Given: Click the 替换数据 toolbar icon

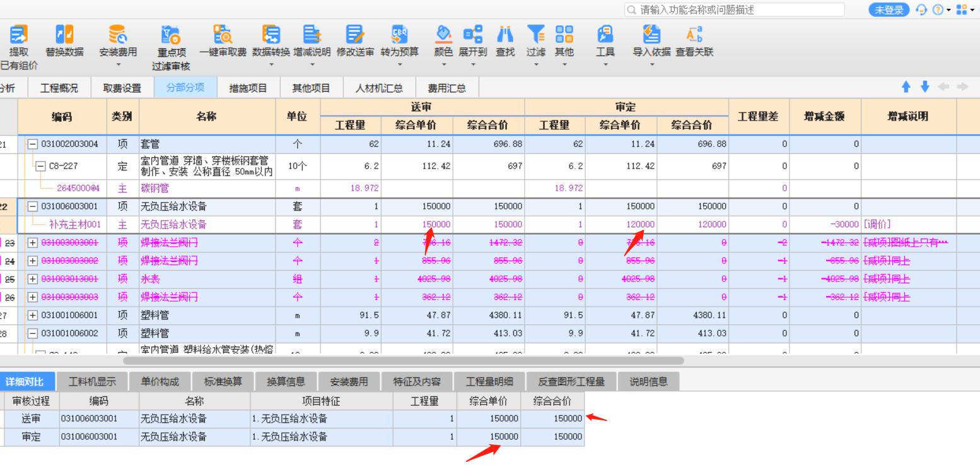Looking at the screenshot, I should tap(64, 34).
